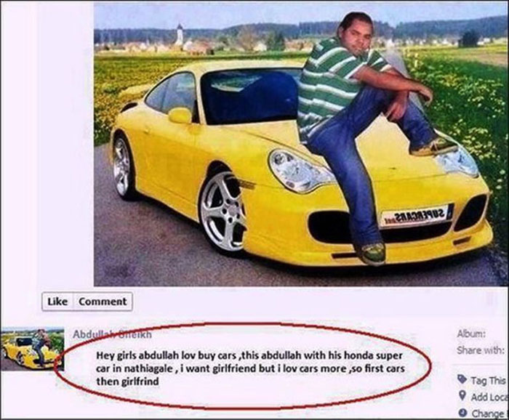The width and height of the screenshot is (509, 420).
Task: Select the Tag This text link
Action: click(x=488, y=380)
